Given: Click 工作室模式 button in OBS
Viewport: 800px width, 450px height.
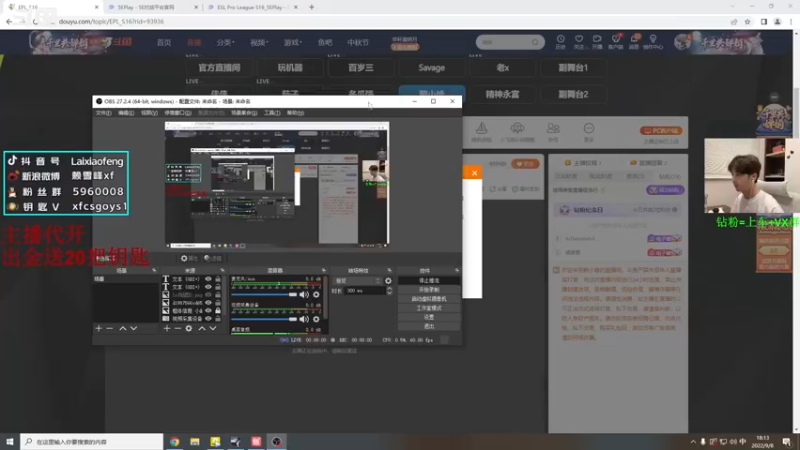Looking at the screenshot, I should (429, 308).
